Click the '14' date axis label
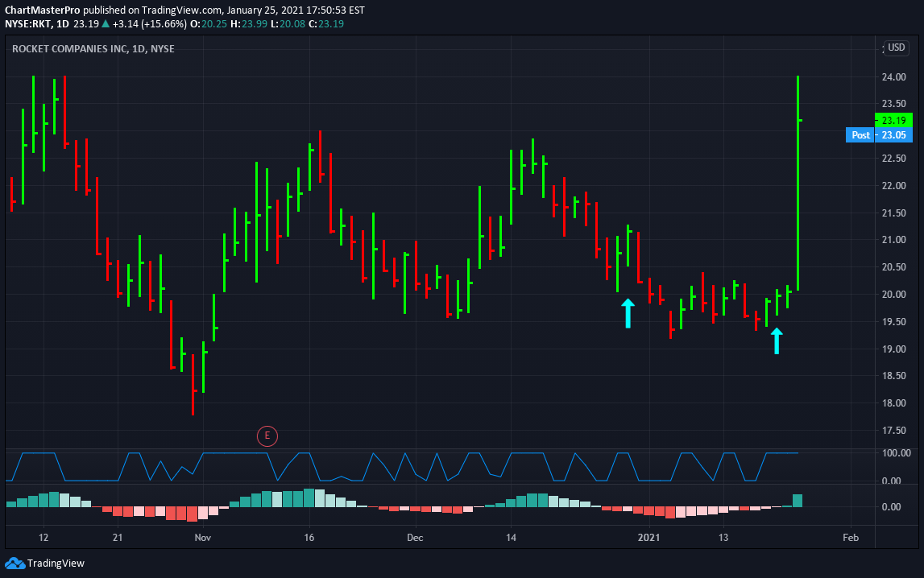Screen dimensions: 924x578 click(511, 538)
